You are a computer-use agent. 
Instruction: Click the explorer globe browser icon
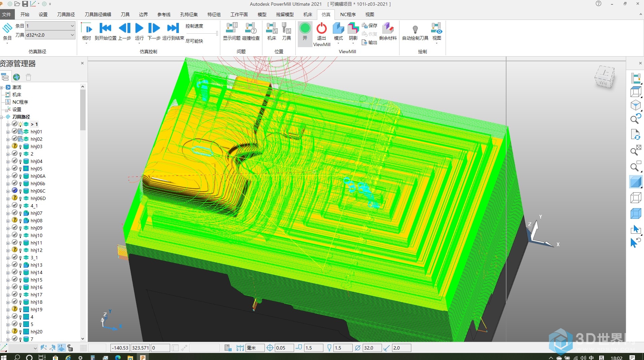pos(17,77)
